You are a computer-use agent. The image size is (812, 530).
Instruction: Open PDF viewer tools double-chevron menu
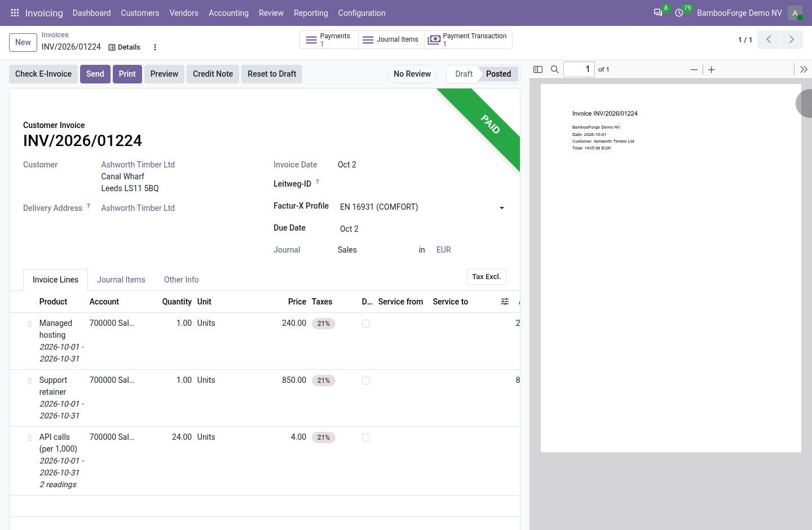[804, 69]
